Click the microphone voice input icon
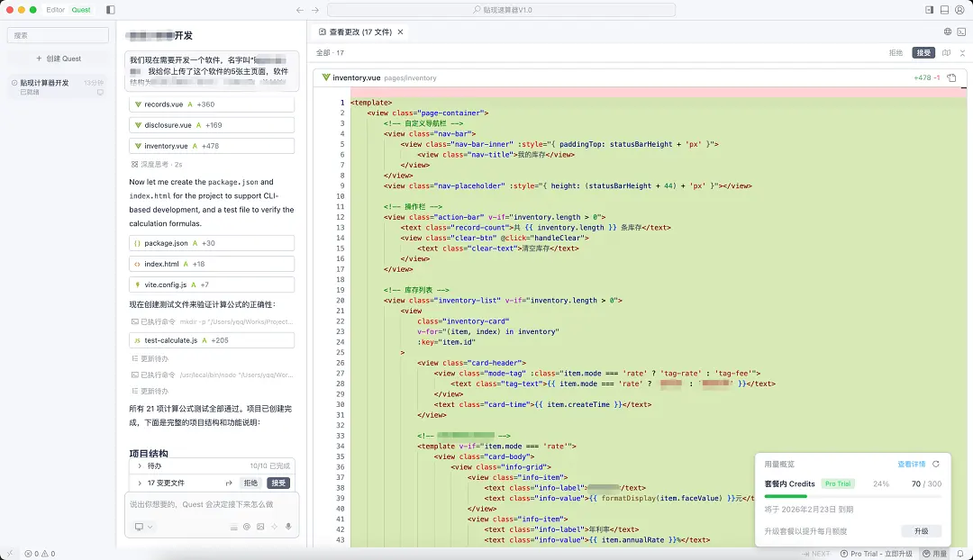The image size is (973, 560). 288,527
